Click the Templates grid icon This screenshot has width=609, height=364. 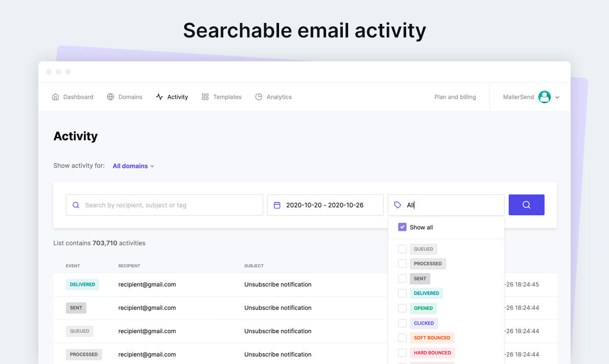pos(205,97)
